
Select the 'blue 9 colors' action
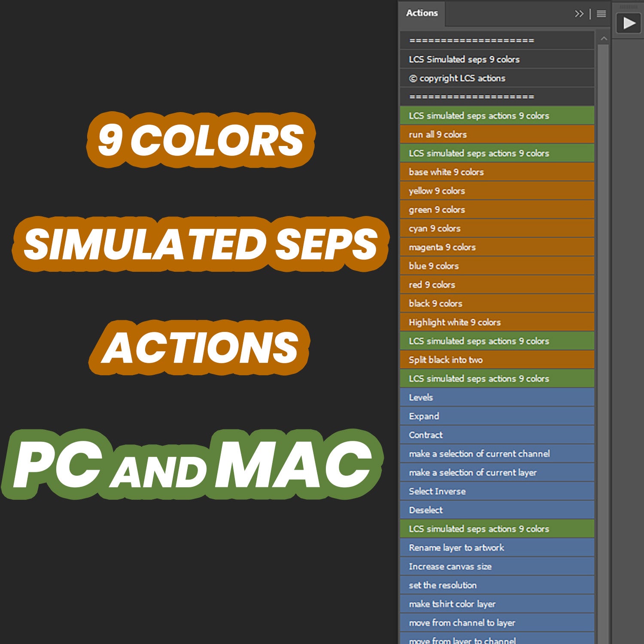click(472, 266)
